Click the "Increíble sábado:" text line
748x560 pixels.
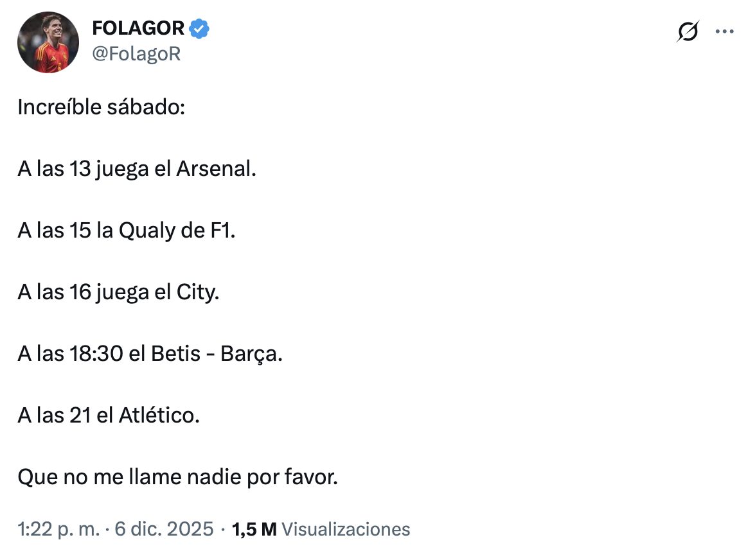point(102,107)
